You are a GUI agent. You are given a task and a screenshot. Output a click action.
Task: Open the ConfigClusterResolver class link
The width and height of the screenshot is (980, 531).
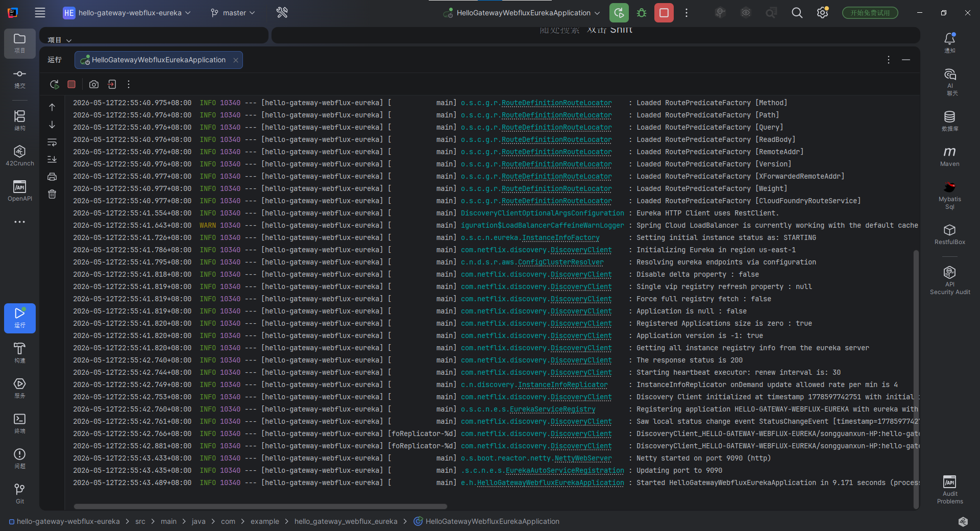point(560,262)
